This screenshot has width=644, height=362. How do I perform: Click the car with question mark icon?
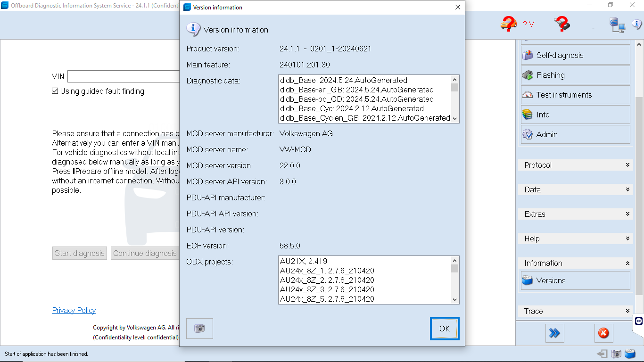pyautogui.click(x=509, y=24)
